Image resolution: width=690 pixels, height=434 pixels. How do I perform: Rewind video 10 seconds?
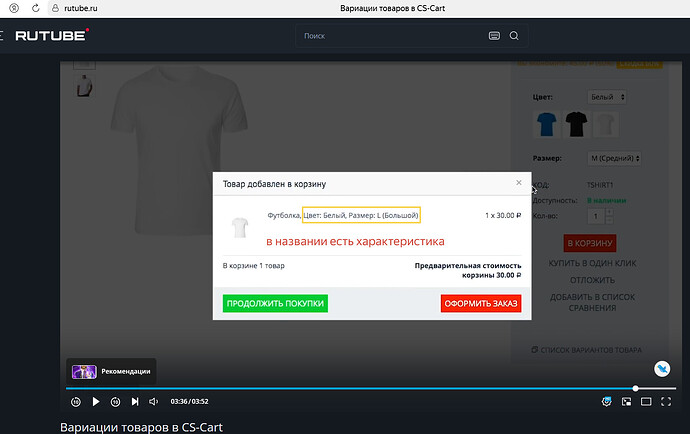point(75,402)
